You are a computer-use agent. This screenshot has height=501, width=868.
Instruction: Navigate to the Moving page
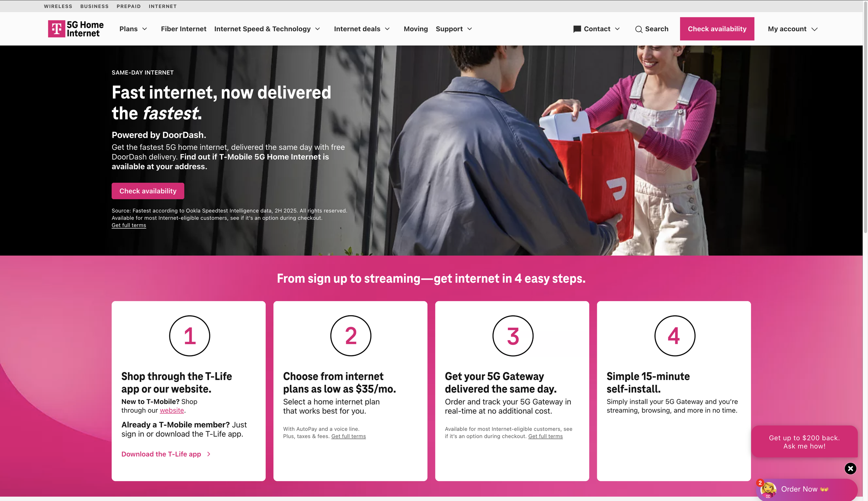(x=416, y=29)
